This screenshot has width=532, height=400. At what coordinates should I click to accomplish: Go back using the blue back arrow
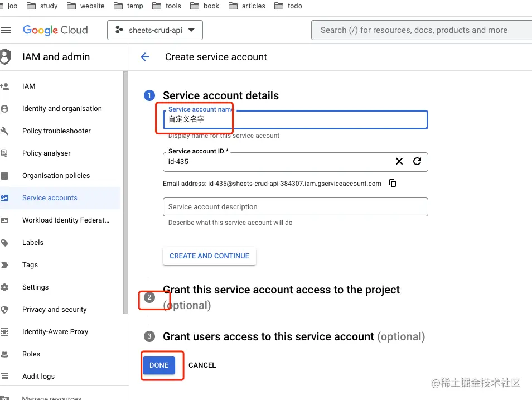tap(144, 56)
